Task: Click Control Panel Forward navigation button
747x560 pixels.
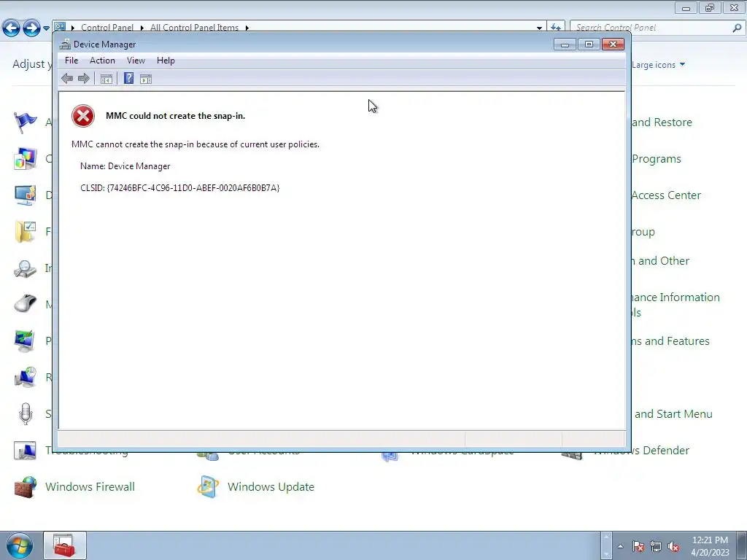Action: point(31,28)
